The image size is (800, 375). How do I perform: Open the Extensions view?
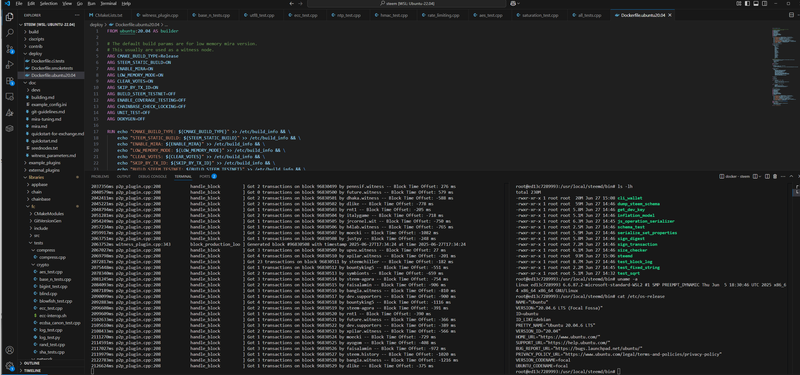point(9,81)
